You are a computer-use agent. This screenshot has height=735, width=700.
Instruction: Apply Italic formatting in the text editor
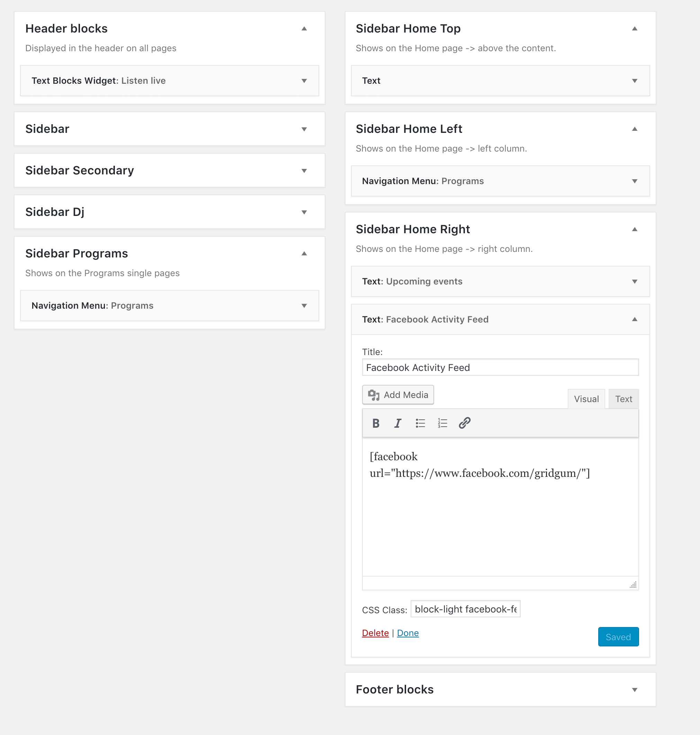pyautogui.click(x=397, y=423)
